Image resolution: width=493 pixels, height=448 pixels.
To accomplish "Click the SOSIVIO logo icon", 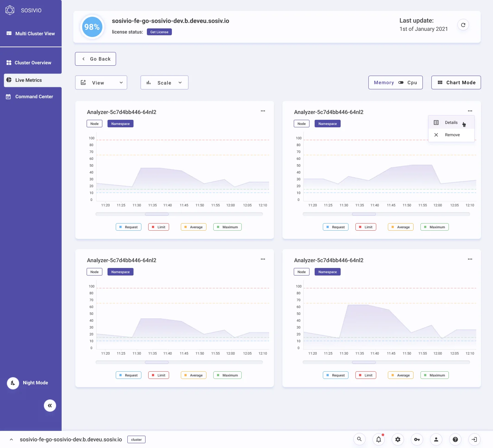I will 10,10.
